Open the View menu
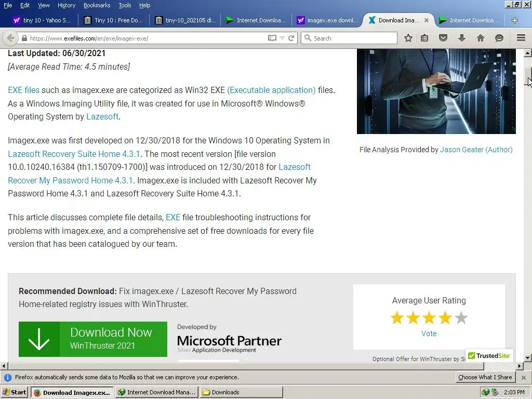 [x=44, y=5]
